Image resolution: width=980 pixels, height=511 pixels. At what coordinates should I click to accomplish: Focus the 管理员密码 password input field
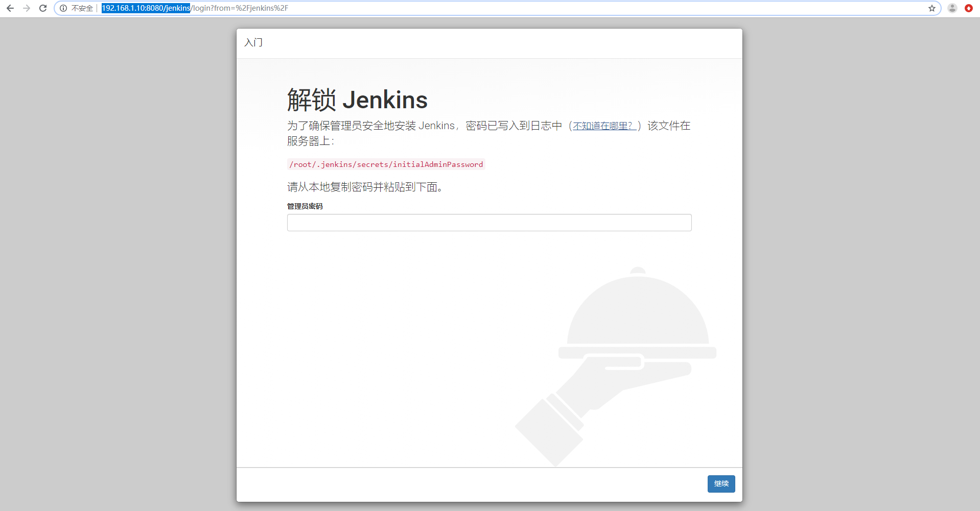pos(488,223)
